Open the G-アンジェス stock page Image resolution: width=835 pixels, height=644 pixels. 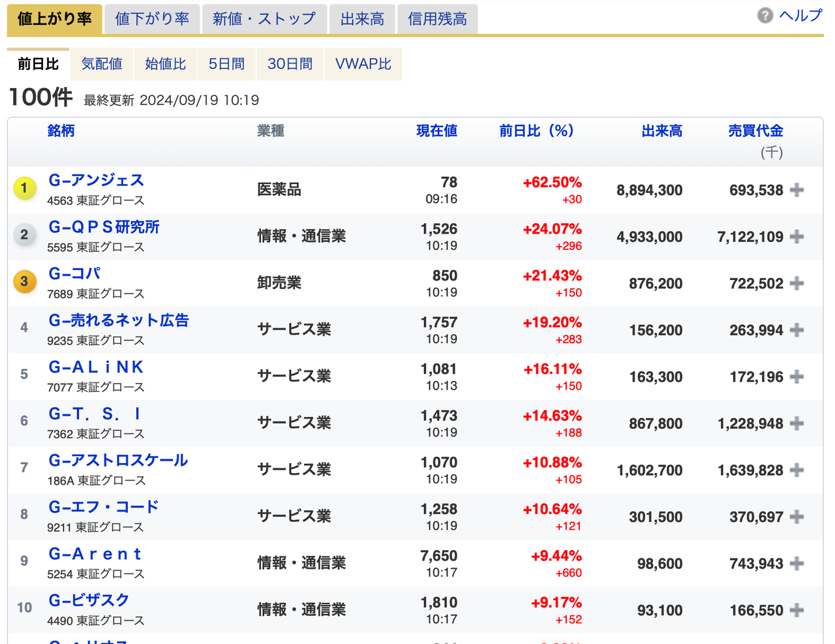click(95, 180)
